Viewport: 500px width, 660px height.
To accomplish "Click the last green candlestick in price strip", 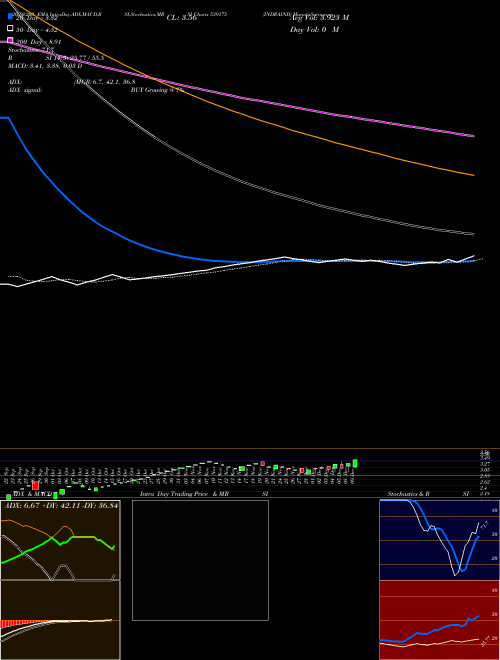I will pyautogui.click(x=355, y=463).
